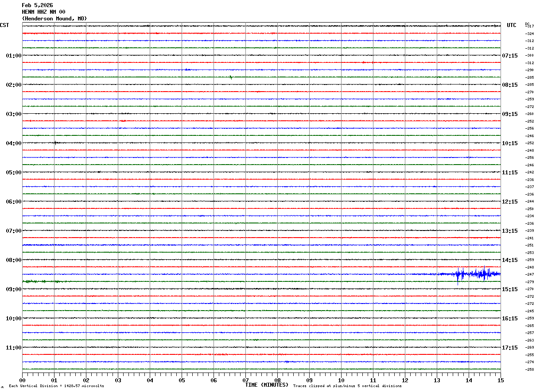This screenshot has height=392, width=536.
Task: Click the 00 minute mark on x-axis
Action: tap(22, 380)
